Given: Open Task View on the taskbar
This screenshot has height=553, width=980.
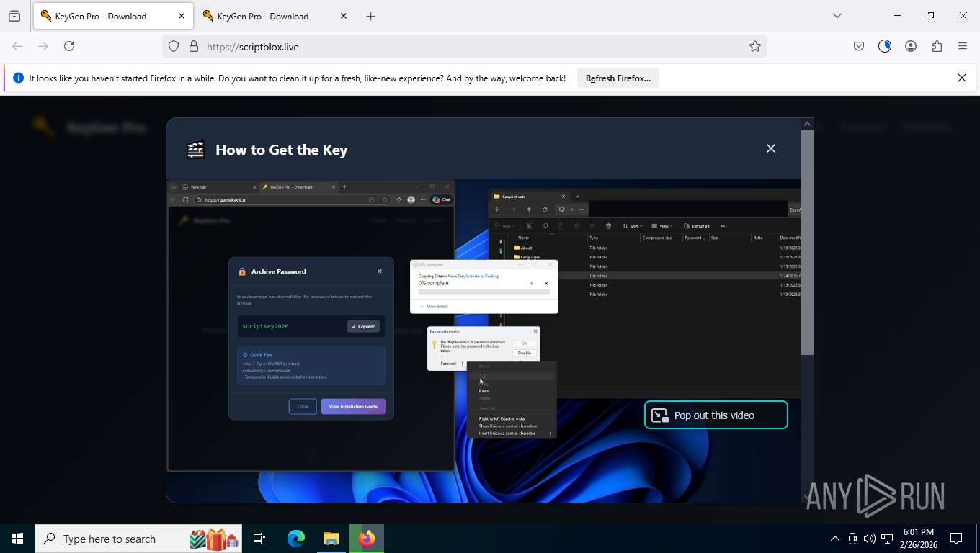Looking at the screenshot, I should tap(259, 539).
